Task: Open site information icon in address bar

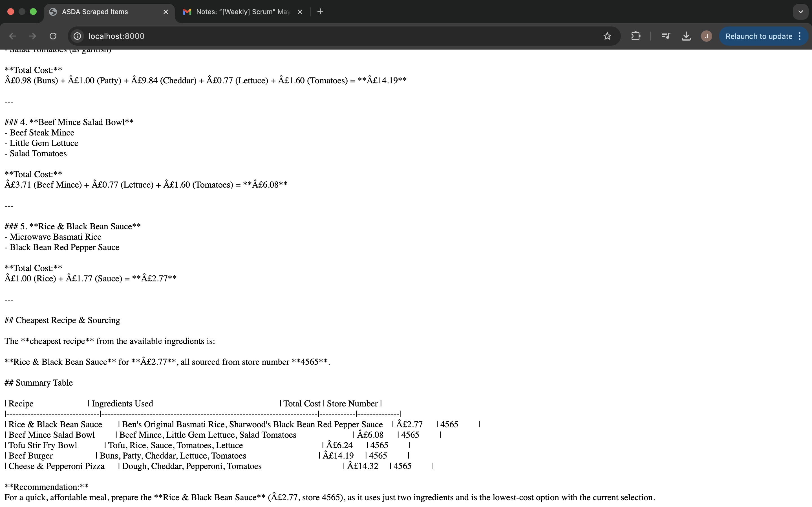Action: pyautogui.click(x=77, y=36)
